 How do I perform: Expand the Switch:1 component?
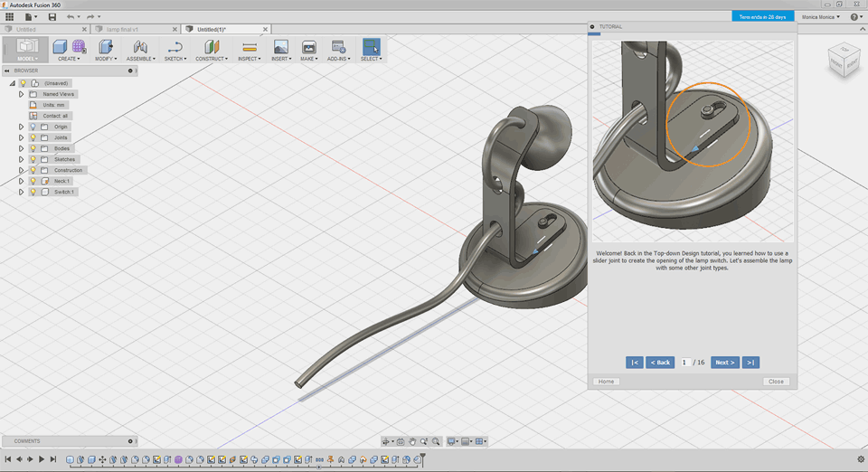tap(21, 192)
